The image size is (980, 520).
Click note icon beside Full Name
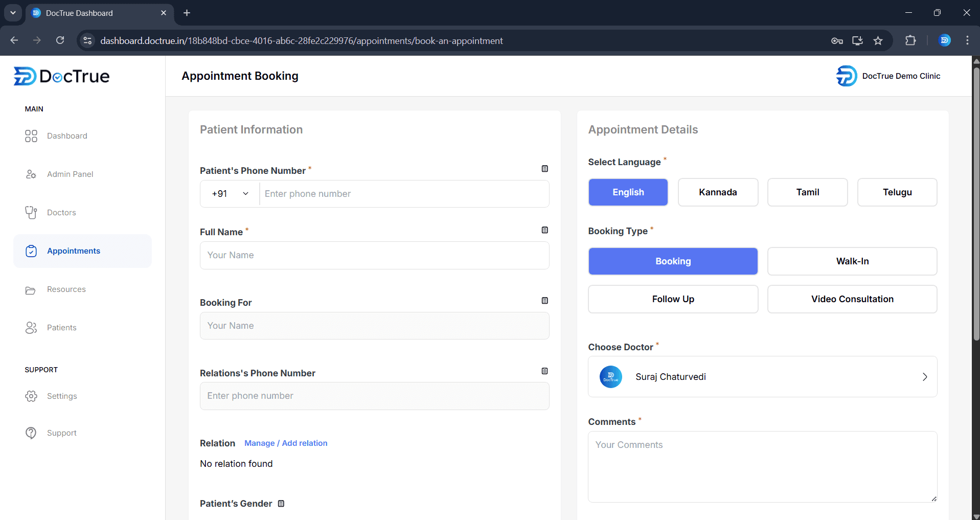[545, 230]
